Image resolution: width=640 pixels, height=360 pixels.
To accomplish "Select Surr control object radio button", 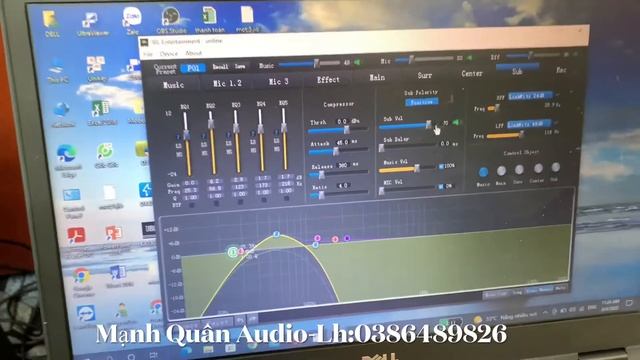I will 519,169.
